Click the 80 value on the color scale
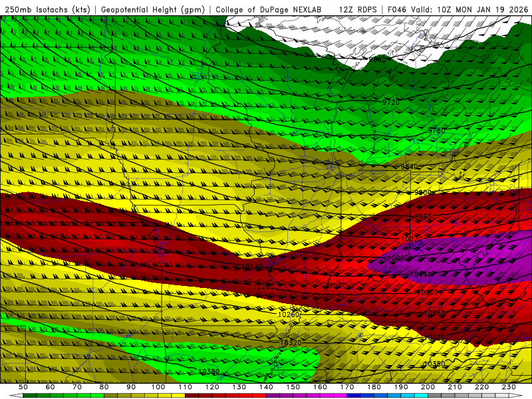 click(104, 387)
